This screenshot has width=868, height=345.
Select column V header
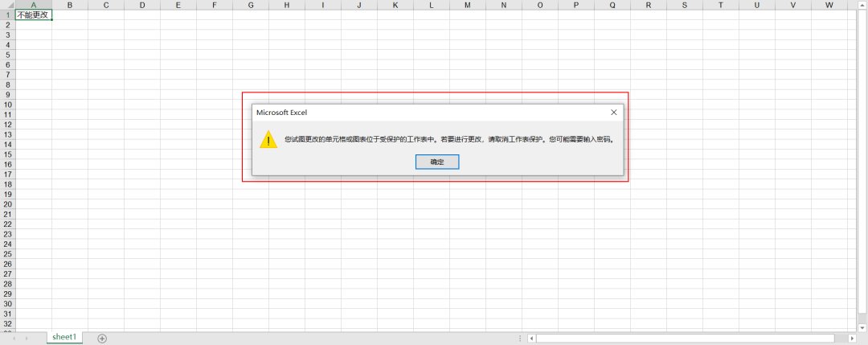coord(793,5)
